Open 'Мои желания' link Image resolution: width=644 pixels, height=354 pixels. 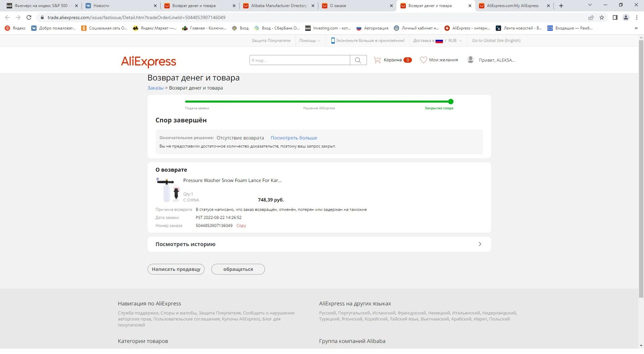(443, 60)
